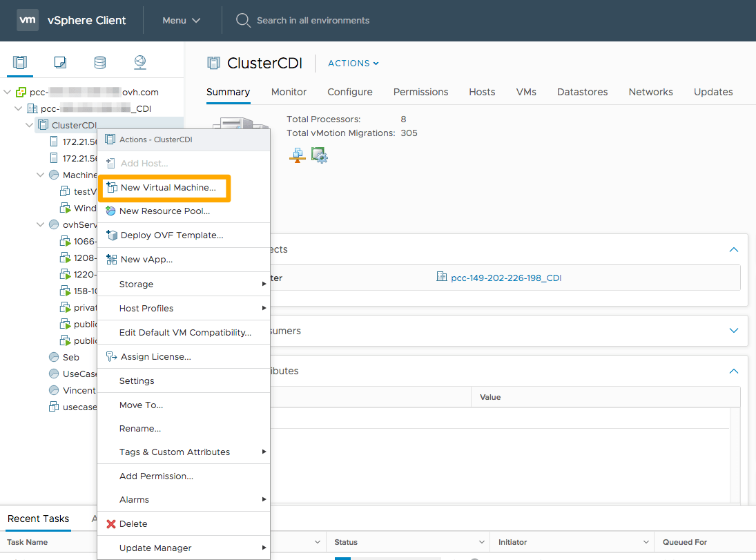Select Rename in the context menu
The height and width of the screenshot is (560, 756).
(184, 428)
